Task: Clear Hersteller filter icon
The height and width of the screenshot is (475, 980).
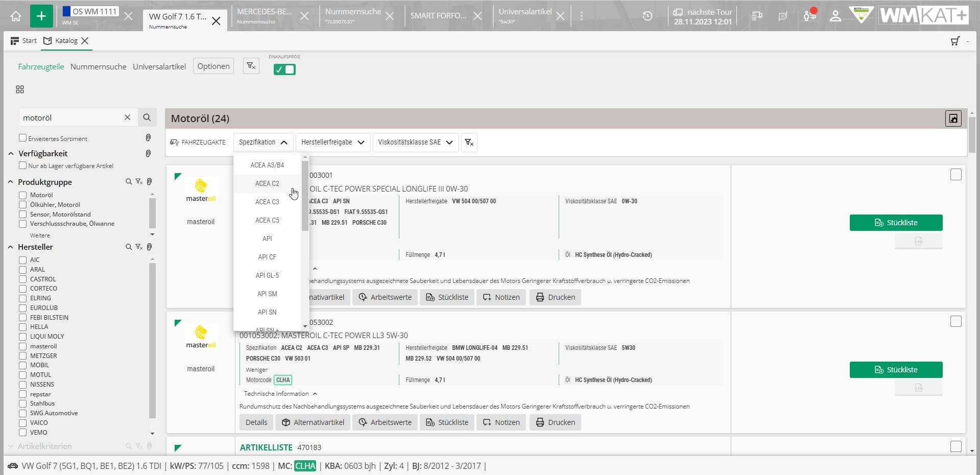Action: (x=139, y=247)
